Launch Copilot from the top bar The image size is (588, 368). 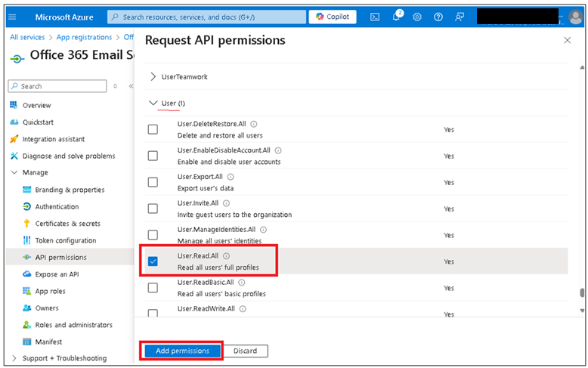[333, 17]
